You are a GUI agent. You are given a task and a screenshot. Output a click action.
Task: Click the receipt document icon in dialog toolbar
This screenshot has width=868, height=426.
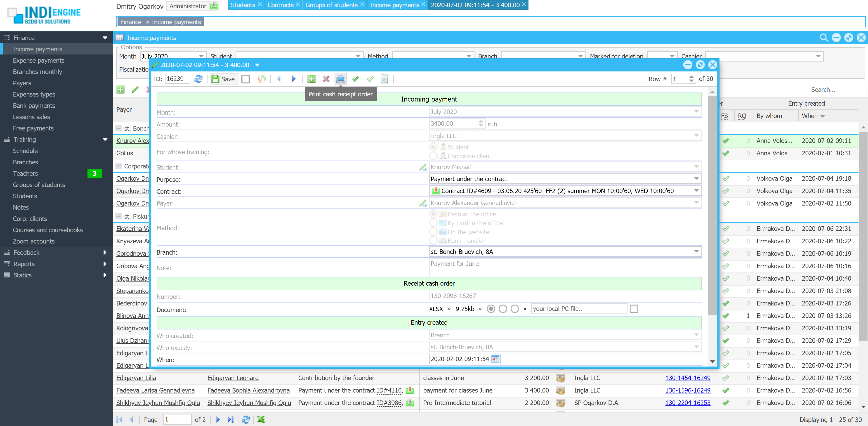pyautogui.click(x=384, y=79)
